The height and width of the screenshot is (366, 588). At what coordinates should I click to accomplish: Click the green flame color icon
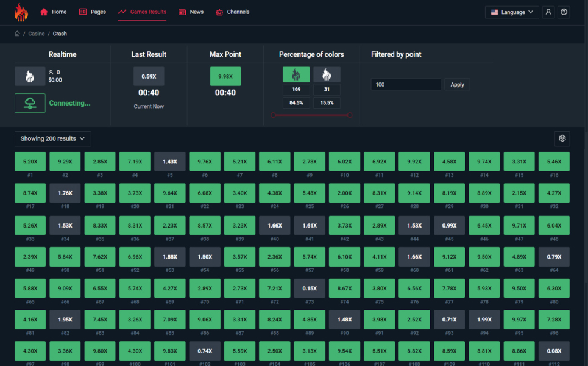pos(296,75)
